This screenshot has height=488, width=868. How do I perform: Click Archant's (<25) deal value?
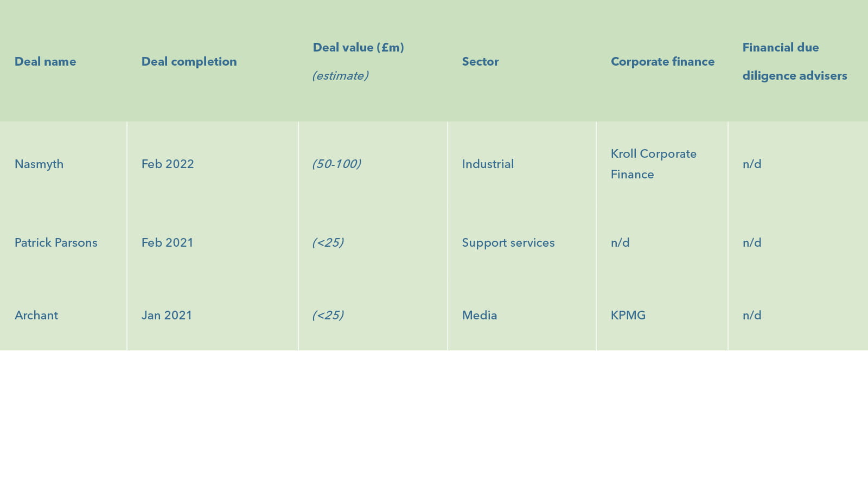pos(328,316)
